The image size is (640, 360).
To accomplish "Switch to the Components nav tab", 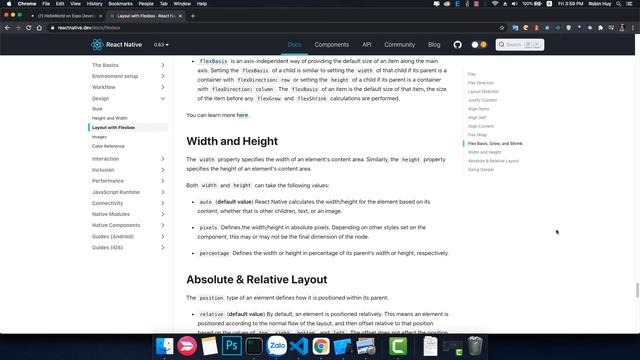I will (331, 44).
